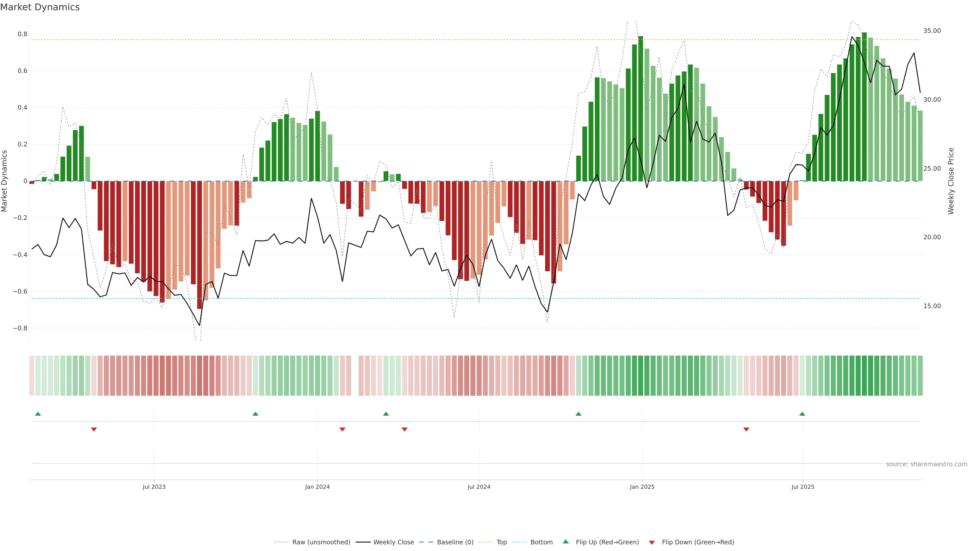
Task: Click the Jan 2025 x-axis label
Action: click(x=642, y=487)
